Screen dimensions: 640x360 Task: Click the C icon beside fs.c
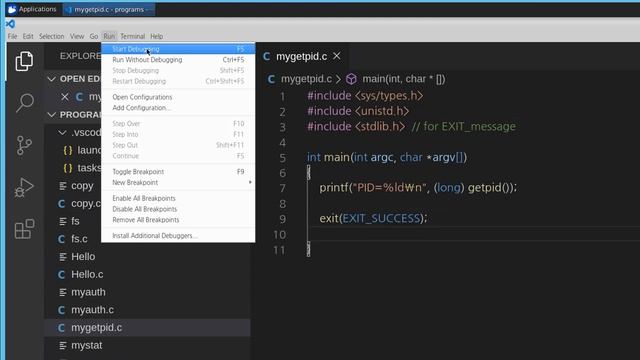point(61,239)
